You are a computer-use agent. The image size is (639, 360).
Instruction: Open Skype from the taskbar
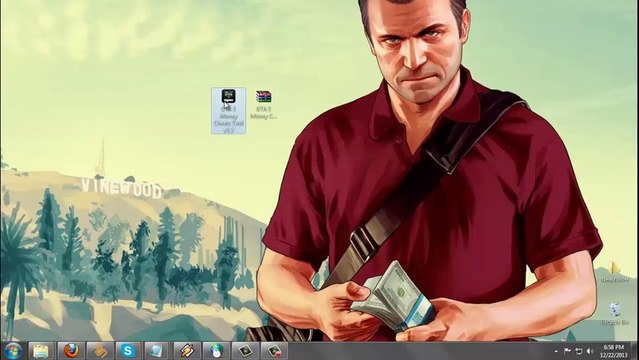point(129,351)
